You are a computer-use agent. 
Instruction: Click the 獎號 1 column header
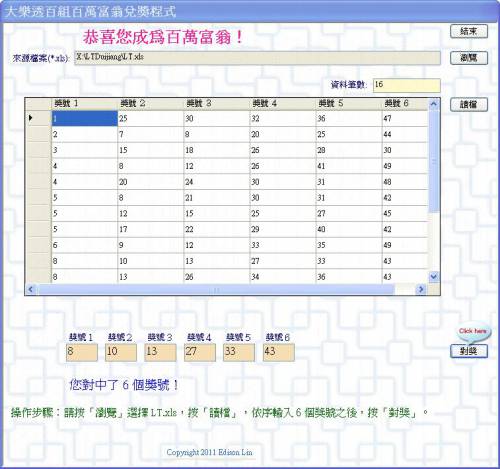84,104
